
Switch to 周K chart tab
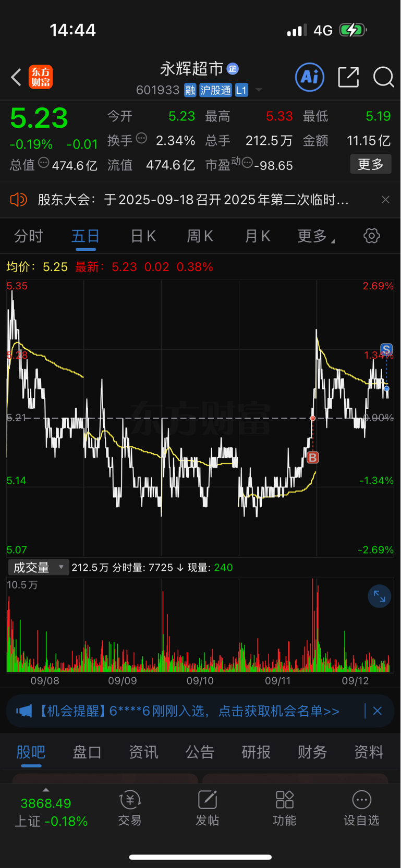tap(200, 236)
